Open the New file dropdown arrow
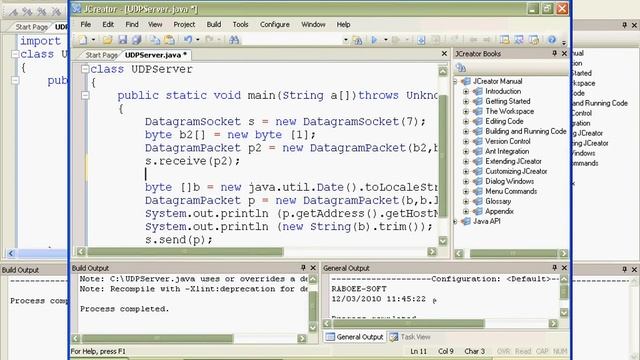 coord(93,40)
